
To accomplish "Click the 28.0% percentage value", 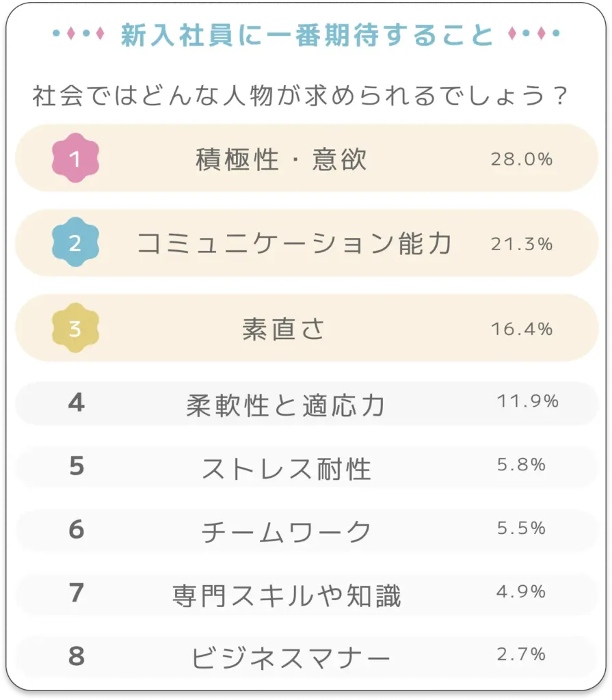I will tap(522, 159).
